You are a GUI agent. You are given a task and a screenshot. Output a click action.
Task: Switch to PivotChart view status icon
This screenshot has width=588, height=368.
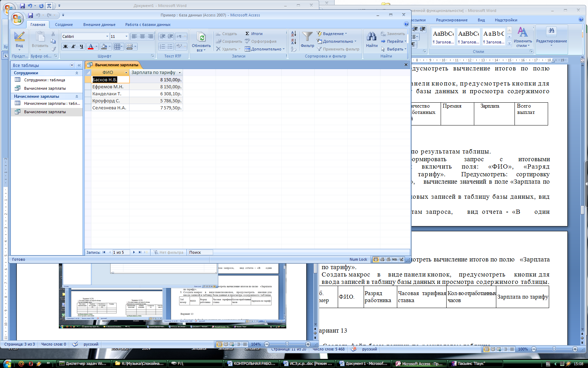coord(388,259)
